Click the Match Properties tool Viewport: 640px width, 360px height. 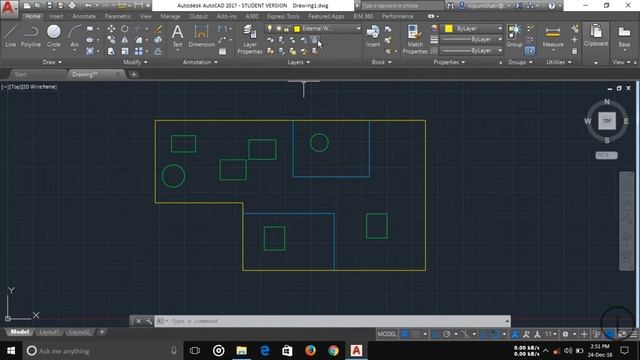click(x=415, y=39)
